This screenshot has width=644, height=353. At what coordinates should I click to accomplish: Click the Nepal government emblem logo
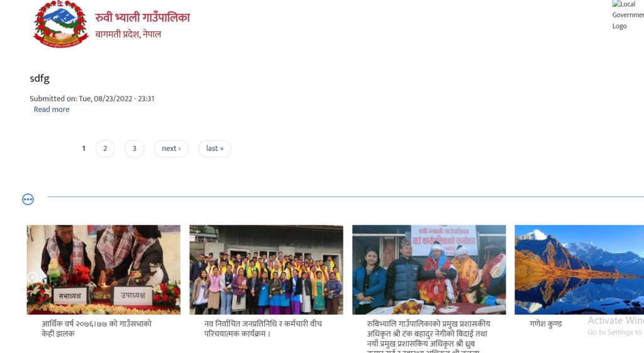pos(61,24)
